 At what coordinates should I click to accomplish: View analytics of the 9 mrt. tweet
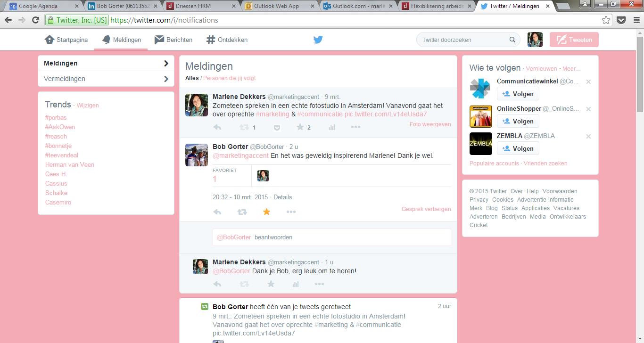(x=332, y=127)
